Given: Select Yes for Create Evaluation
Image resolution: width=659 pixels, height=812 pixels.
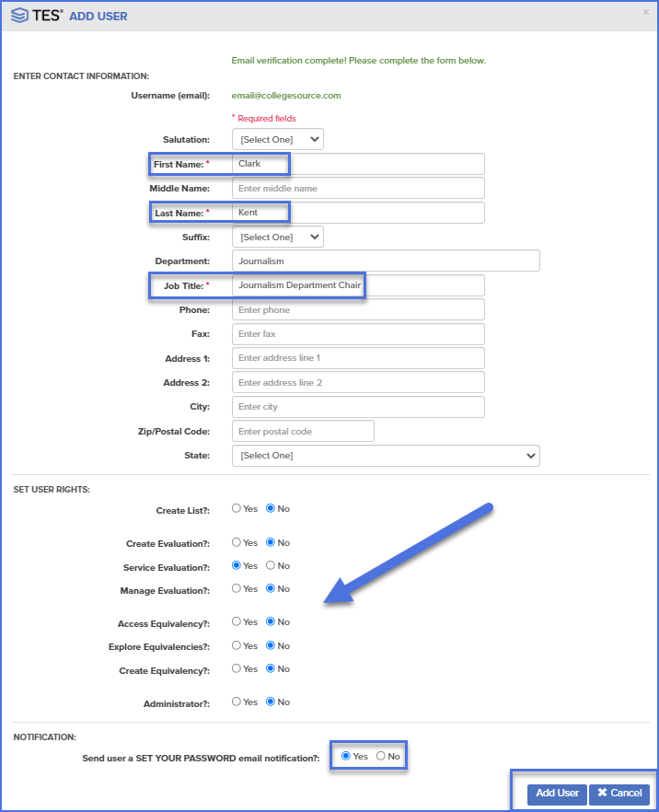Looking at the screenshot, I should tap(237, 542).
